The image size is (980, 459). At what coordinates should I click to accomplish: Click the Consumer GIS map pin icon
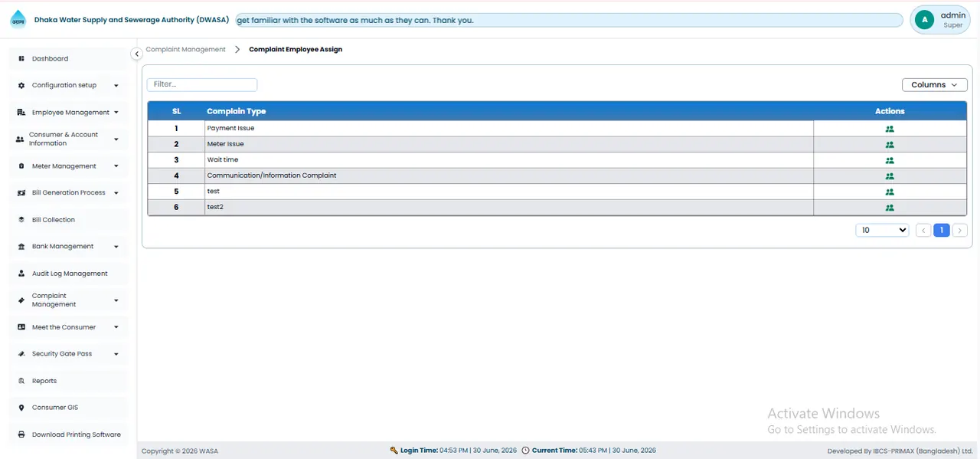point(21,408)
